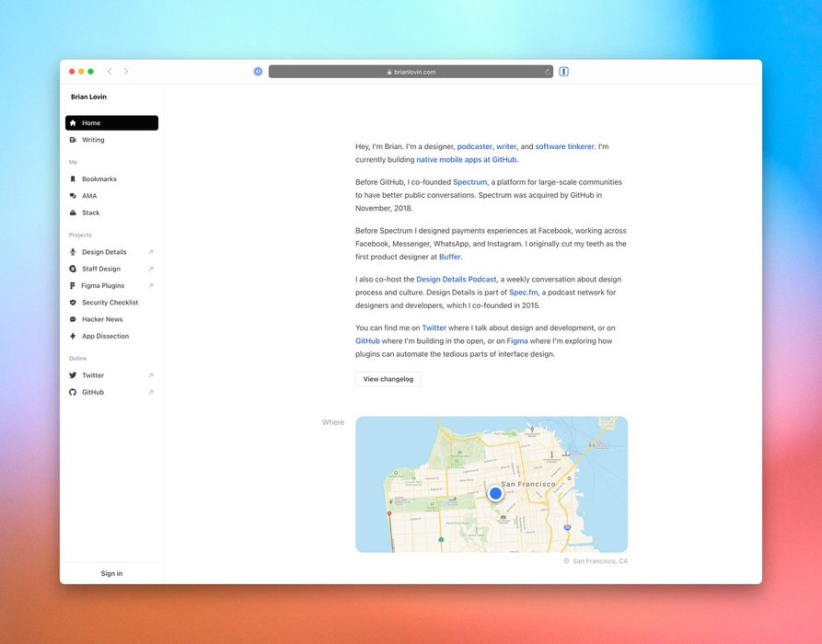Open the Buffer link
This screenshot has height=644, width=822.
pyautogui.click(x=450, y=257)
